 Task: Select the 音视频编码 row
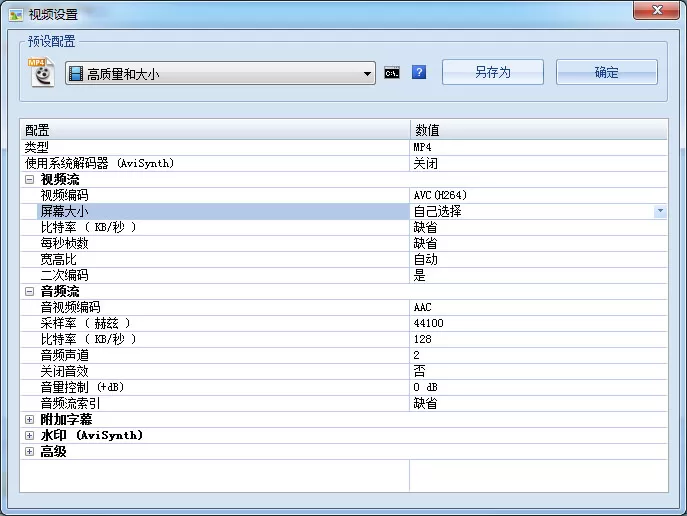click(x=344, y=307)
